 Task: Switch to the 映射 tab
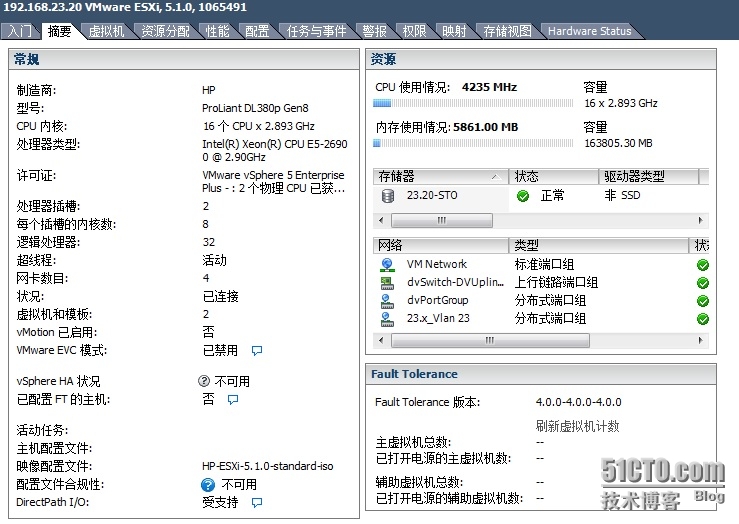[454, 31]
